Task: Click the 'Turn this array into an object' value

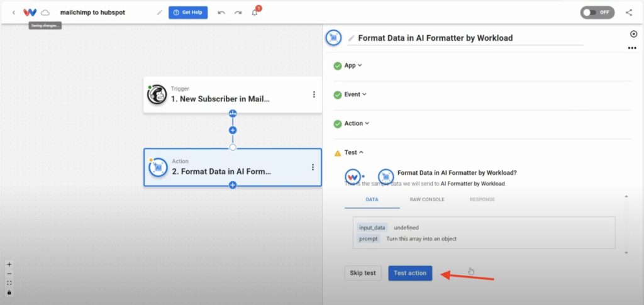Action: pyautogui.click(x=421, y=238)
